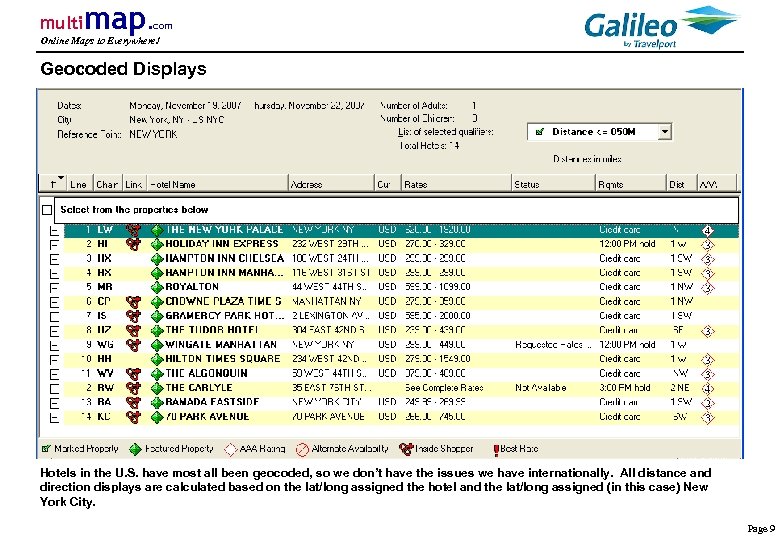Click the Link column header
This screenshot has height=540, width=780.
coord(134,184)
